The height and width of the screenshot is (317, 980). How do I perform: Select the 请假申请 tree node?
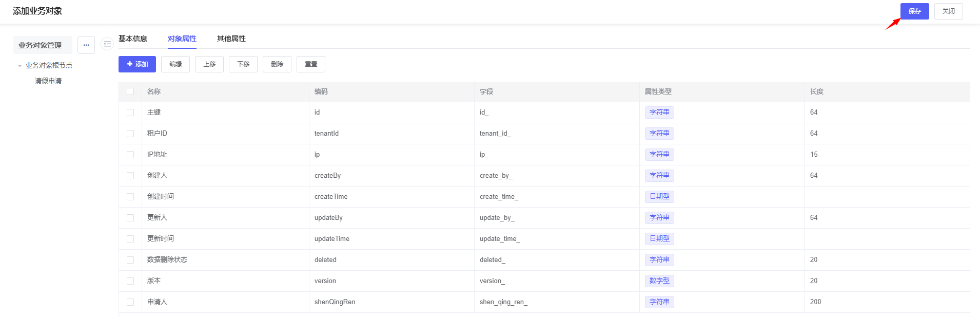(x=48, y=81)
